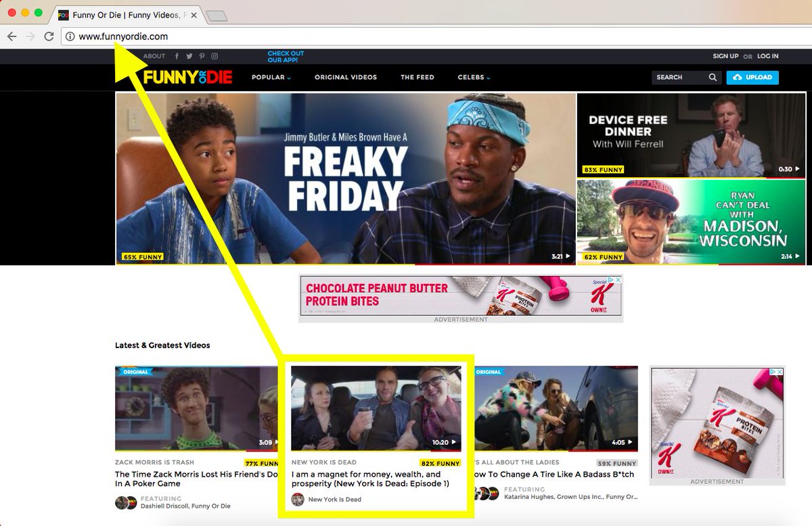Click the AdChoices icon on the sidebar ad
This screenshot has width=812, height=526.
[x=771, y=372]
